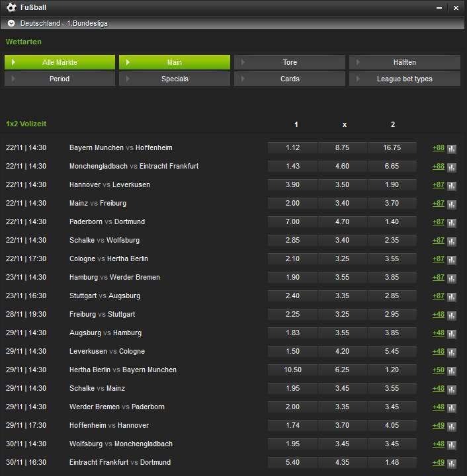
Task: Switch to the Tore bet types
Action: click(x=290, y=62)
